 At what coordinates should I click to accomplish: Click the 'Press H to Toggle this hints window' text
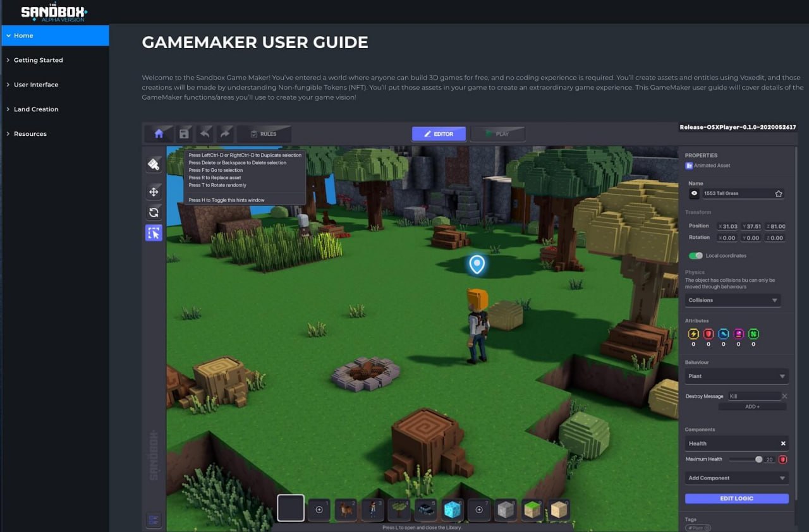click(226, 200)
